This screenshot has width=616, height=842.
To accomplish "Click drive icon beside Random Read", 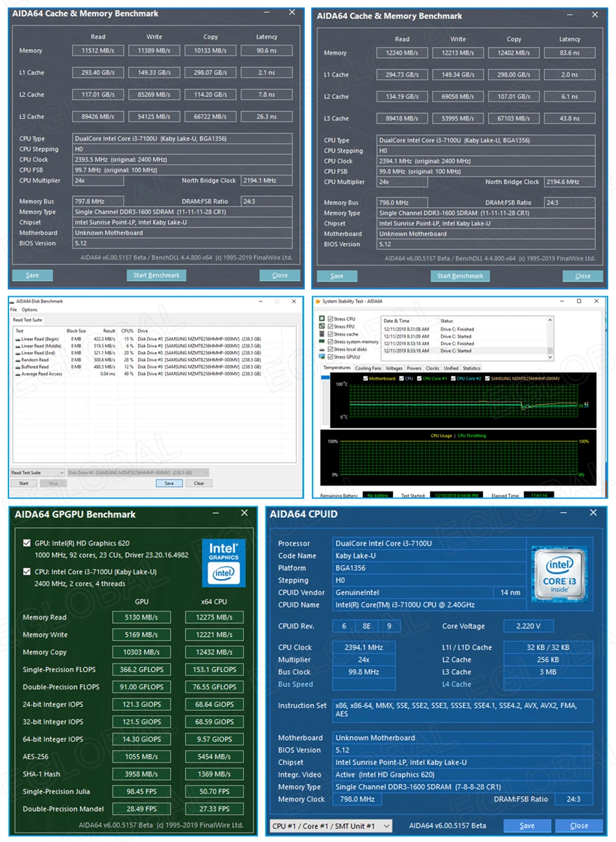I will pyautogui.click(x=18, y=360).
